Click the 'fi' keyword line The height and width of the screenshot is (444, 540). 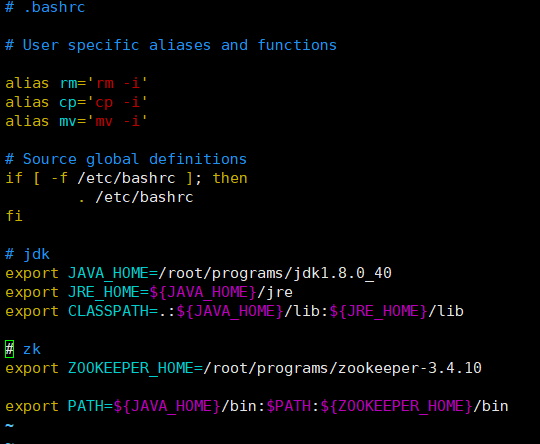pyautogui.click(x=14, y=216)
